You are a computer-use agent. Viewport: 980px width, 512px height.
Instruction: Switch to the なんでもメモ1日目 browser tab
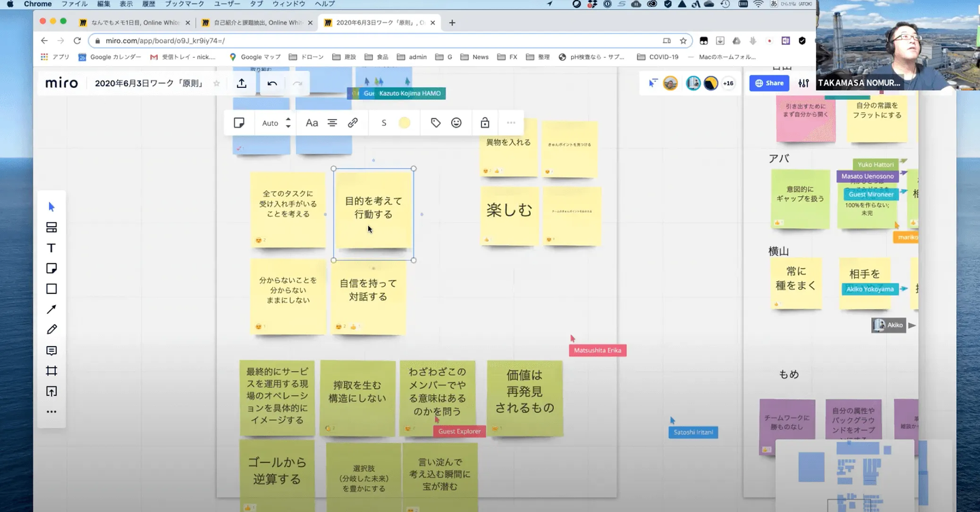(x=135, y=22)
